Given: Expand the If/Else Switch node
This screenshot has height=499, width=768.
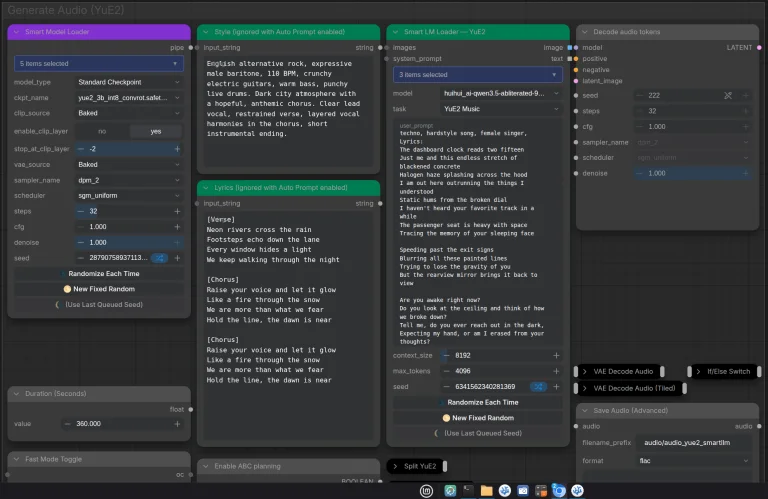Looking at the screenshot, I should click(x=698, y=372).
